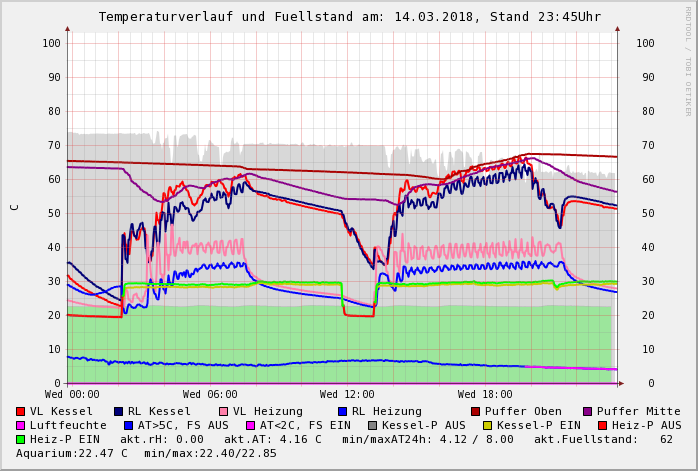Select the dark red Puffer Oben swatch

pos(476,411)
